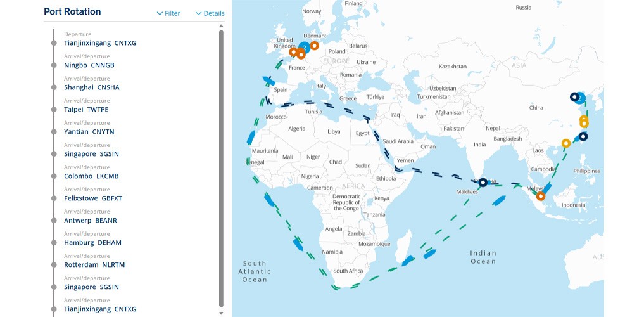Open the Colombo LKCMB entry
Screen dimensions: 644x317
[91, 176]
